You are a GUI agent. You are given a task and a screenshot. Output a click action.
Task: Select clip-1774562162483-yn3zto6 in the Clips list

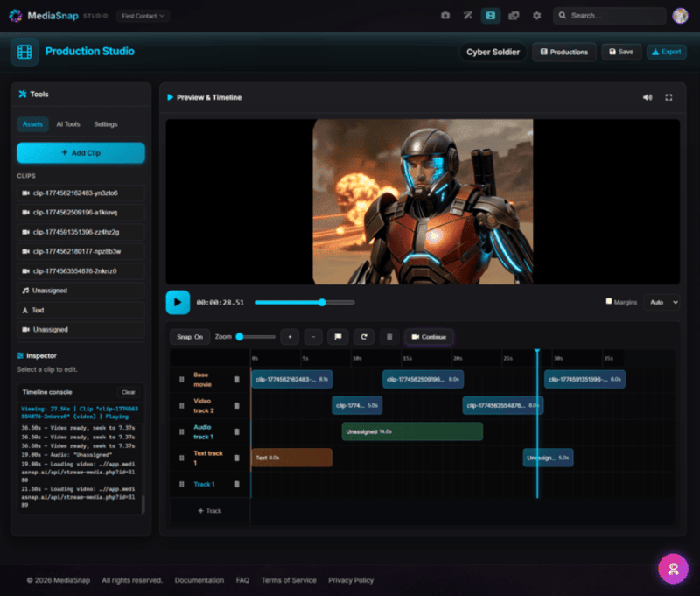pyautogui.click(x=80, y=193)
